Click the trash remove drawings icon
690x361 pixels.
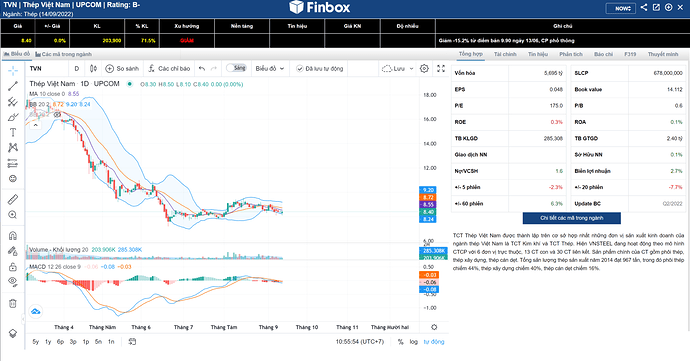13,303
